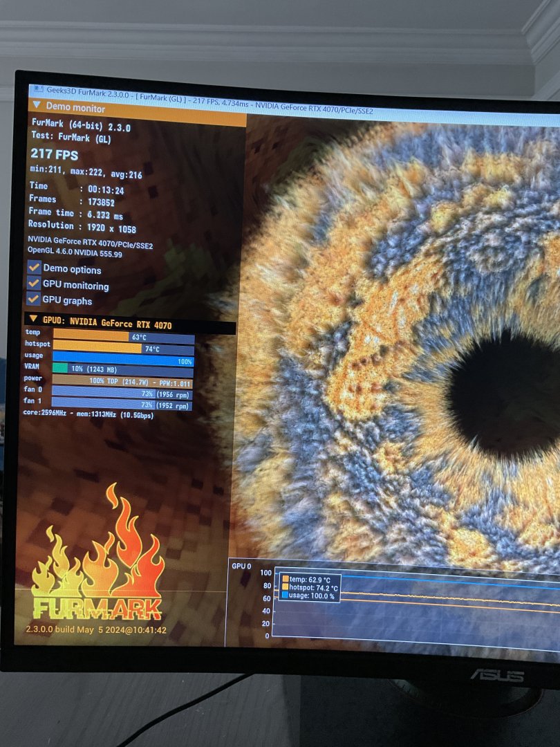Click the 74°C hotspot progress bar

point(124,348)
